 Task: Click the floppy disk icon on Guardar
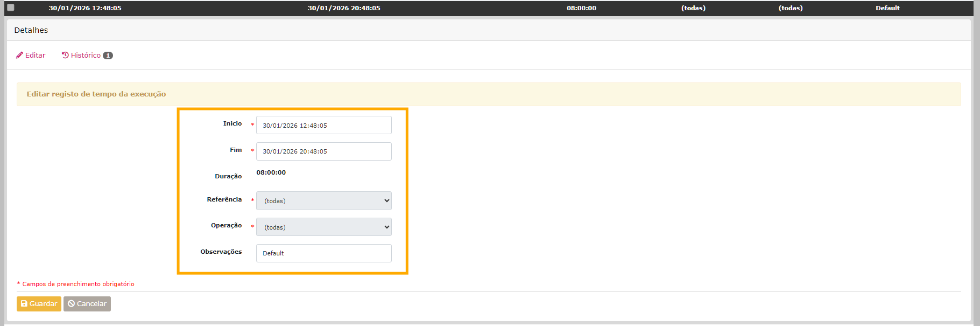click(x=24, y=304)
